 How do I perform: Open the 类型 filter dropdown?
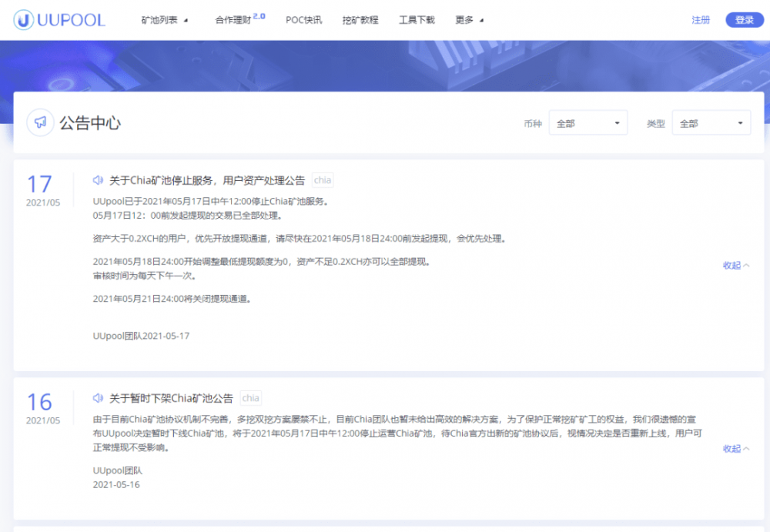coord(711,122)
